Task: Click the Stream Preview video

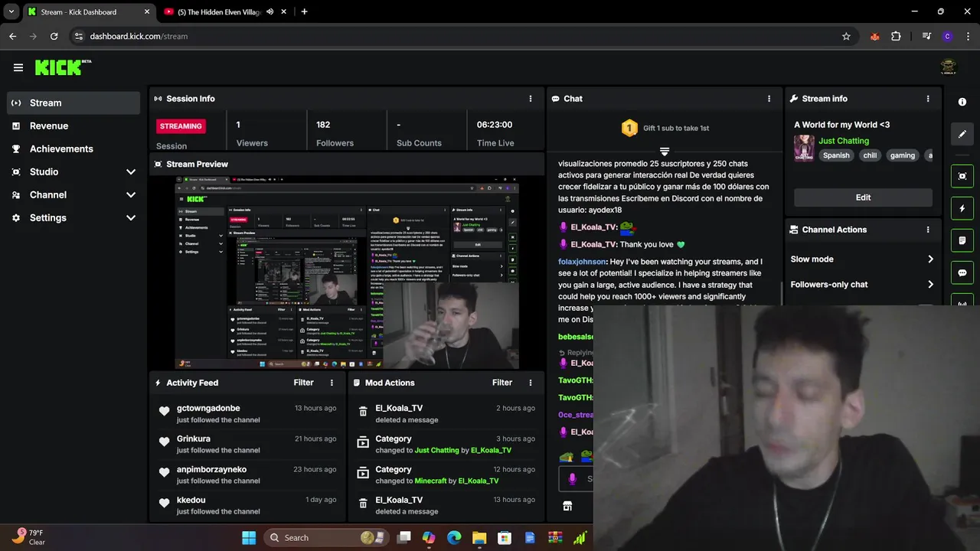Action: click(347, 272)
